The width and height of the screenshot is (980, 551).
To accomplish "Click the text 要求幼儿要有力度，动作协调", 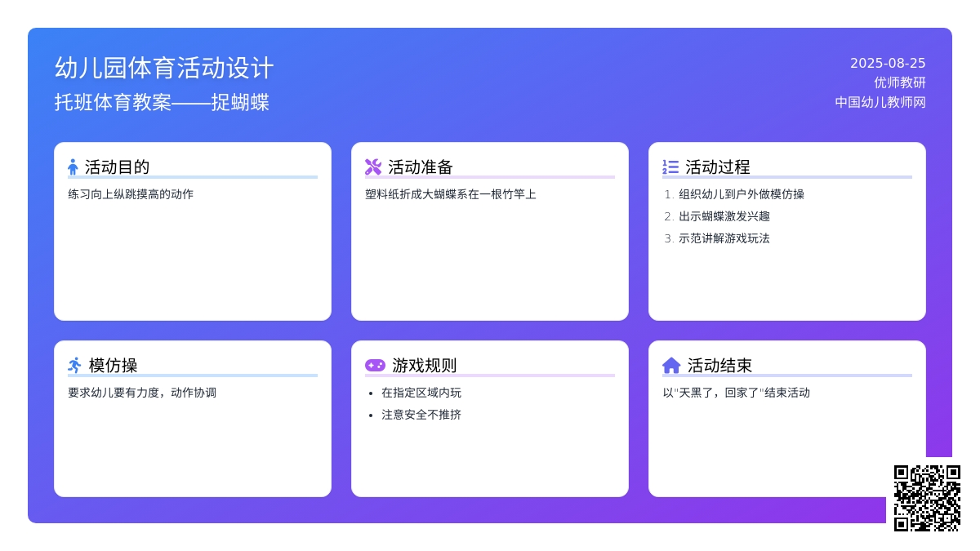I will [142, 393].
